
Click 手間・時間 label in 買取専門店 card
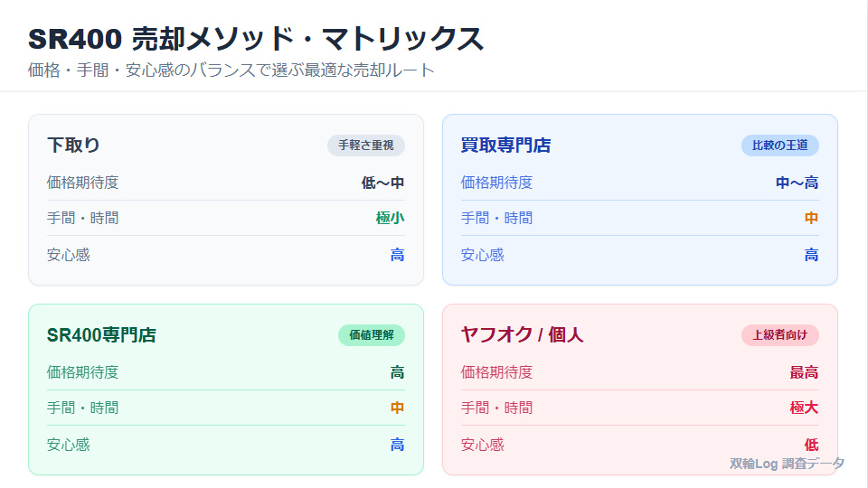(x=496, y=218)
